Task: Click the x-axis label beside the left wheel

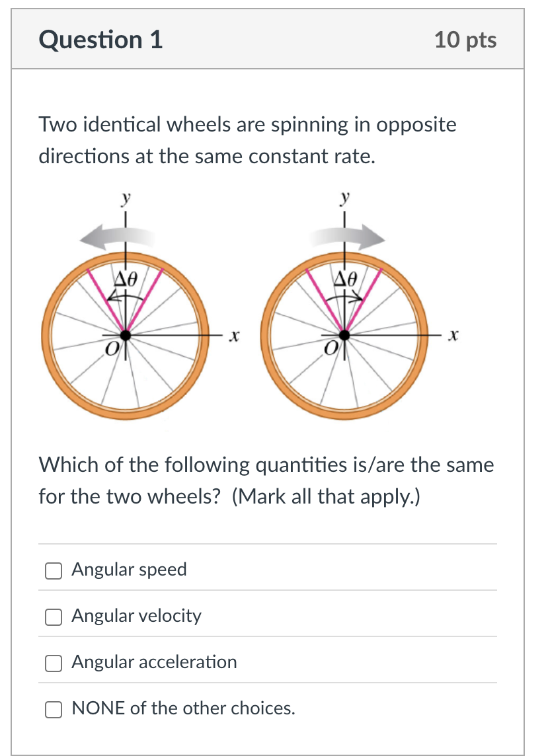Action: pos(232,336)
